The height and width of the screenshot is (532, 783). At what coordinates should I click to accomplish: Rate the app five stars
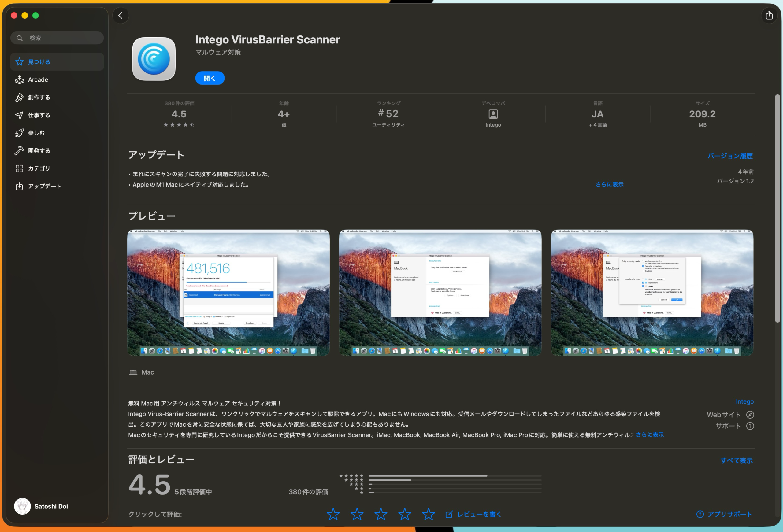coord(428,514)
